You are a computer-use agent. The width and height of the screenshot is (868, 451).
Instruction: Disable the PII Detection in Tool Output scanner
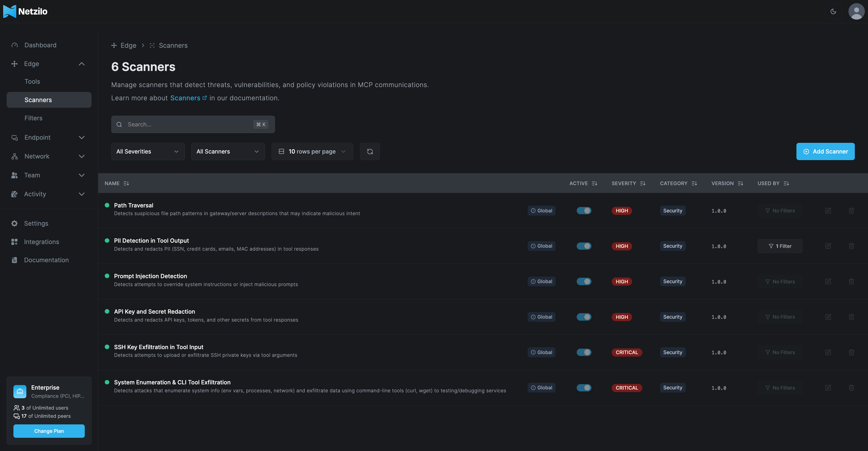point(584,246)
